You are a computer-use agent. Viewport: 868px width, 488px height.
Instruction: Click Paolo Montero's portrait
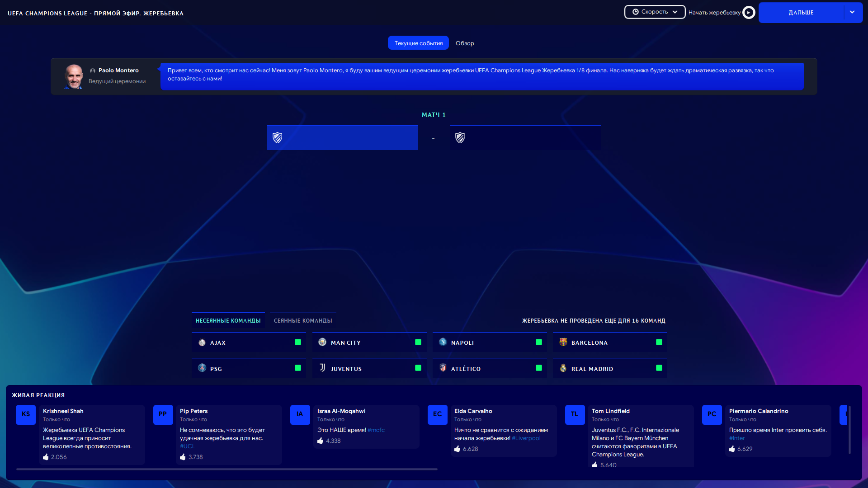(73, 76)
